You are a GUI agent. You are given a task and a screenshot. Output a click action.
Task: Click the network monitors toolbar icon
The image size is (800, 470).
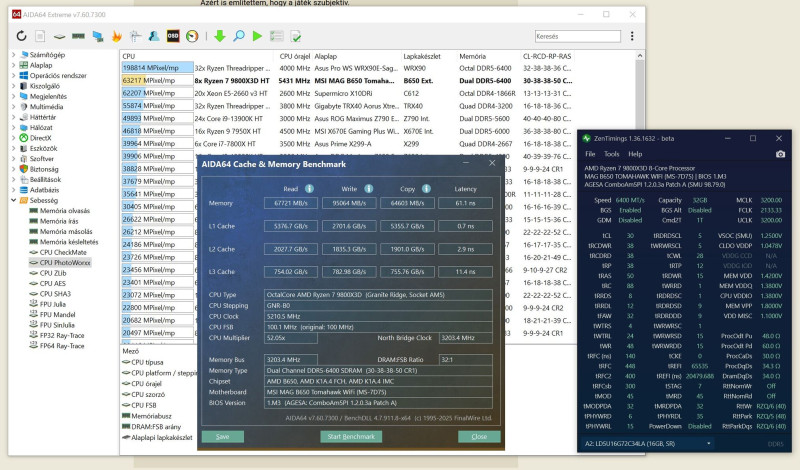97,36
